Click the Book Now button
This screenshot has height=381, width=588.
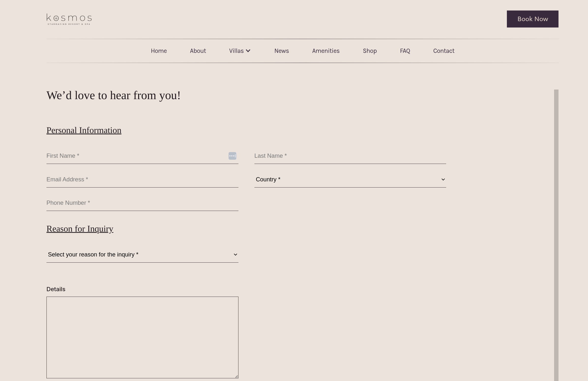tap(532, 19)
